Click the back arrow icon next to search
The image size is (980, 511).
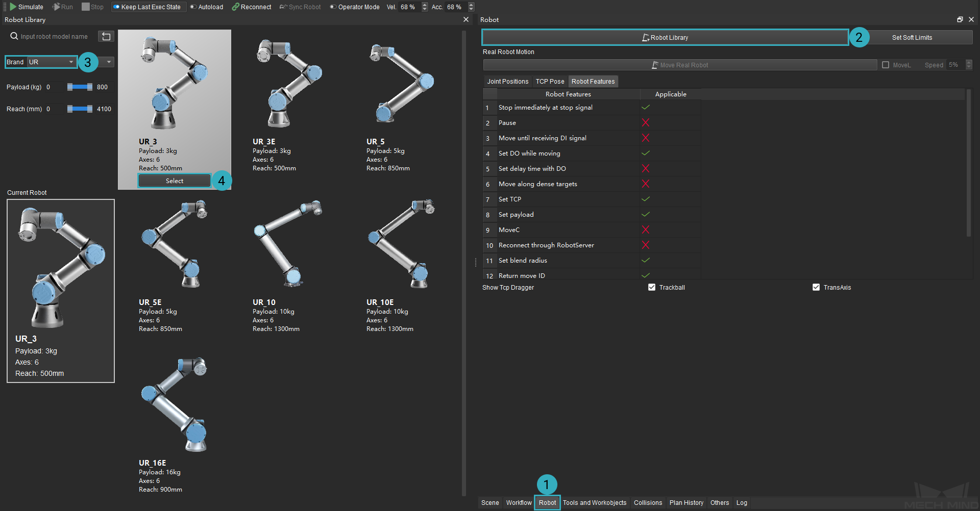tap(106, 36)
